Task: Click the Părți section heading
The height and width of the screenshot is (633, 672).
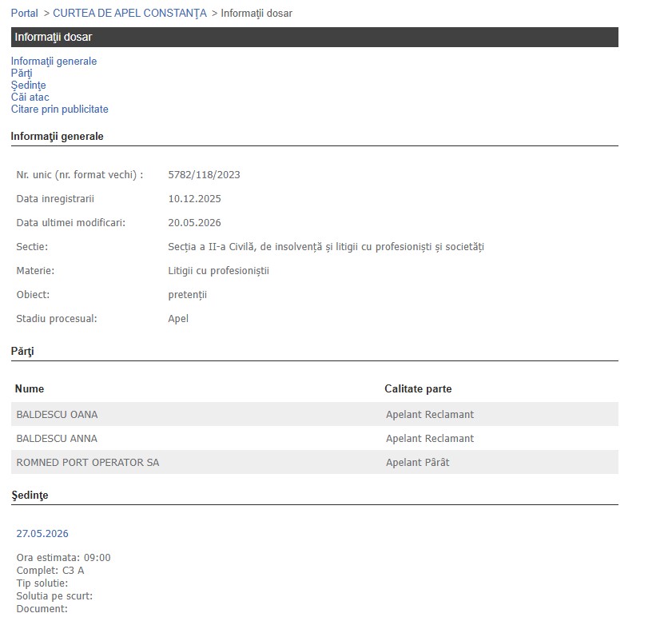Action: 22,352
